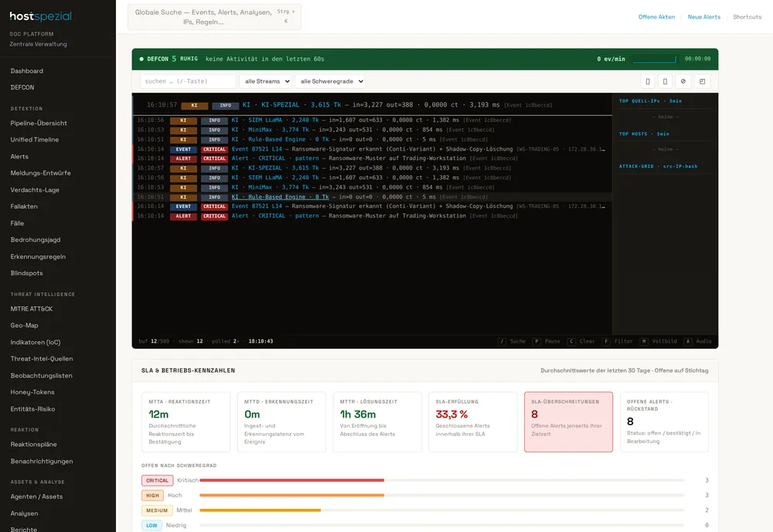This screenshot has height=532, width=773.
Task: Click the Hoch orange progress bar
Action: [x=291, y=495]
